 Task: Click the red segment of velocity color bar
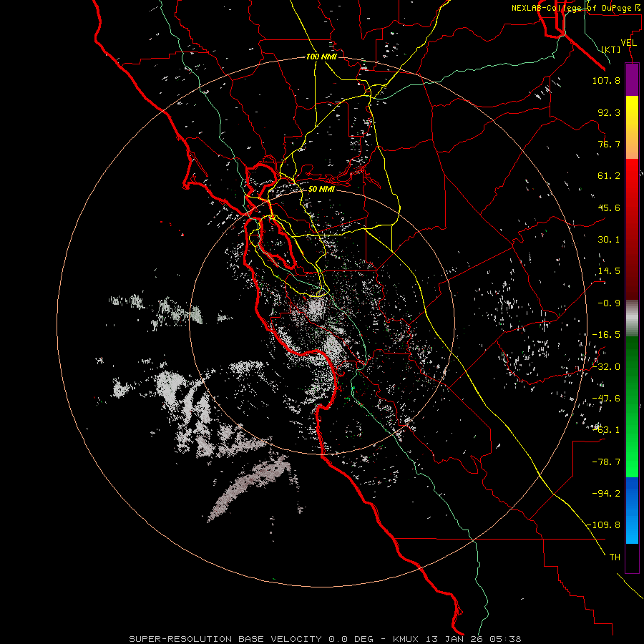pos(632,229)
